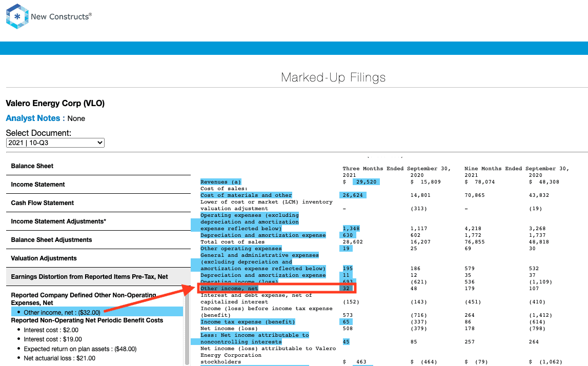Click the 'Interest cost : $19.00' item
This screenshot has width=588, height=366.
click(52, 339)
